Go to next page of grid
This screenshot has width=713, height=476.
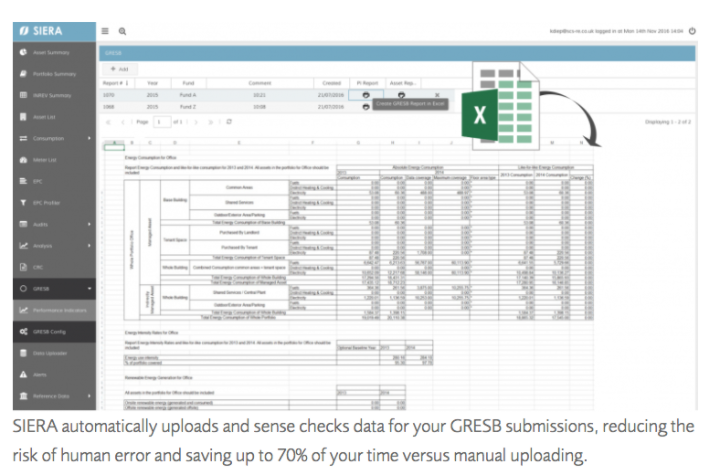tap(196, 122)
